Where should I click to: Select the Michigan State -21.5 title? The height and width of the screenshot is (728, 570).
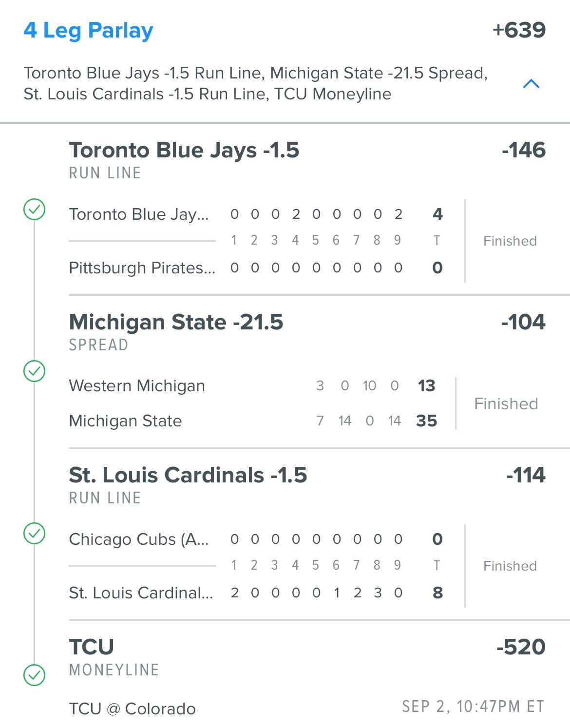point(176,322)
